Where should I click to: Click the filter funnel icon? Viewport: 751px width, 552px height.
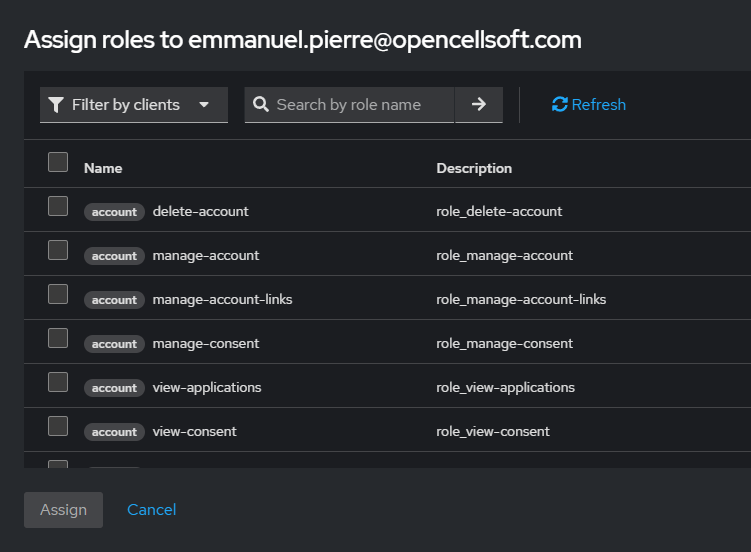(56, 105)
